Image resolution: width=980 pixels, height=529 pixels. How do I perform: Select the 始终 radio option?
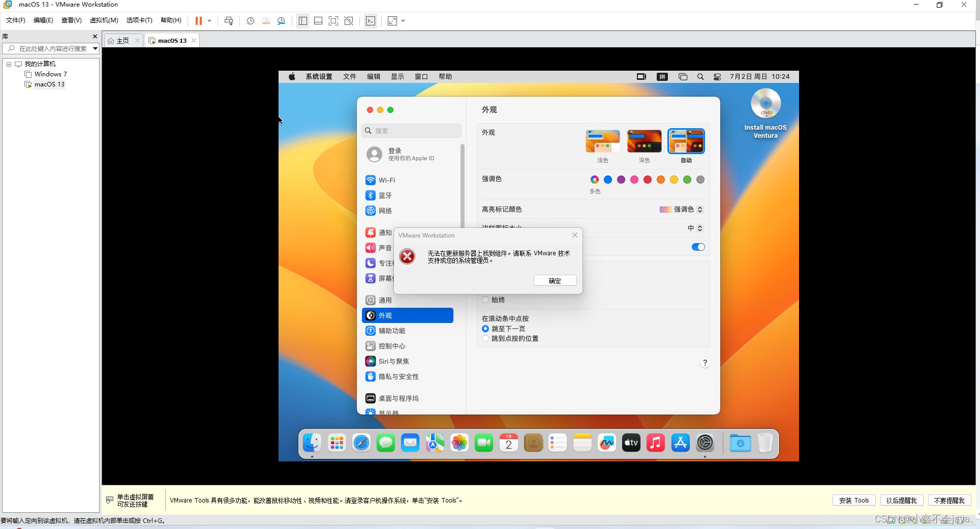pos(485,300)
